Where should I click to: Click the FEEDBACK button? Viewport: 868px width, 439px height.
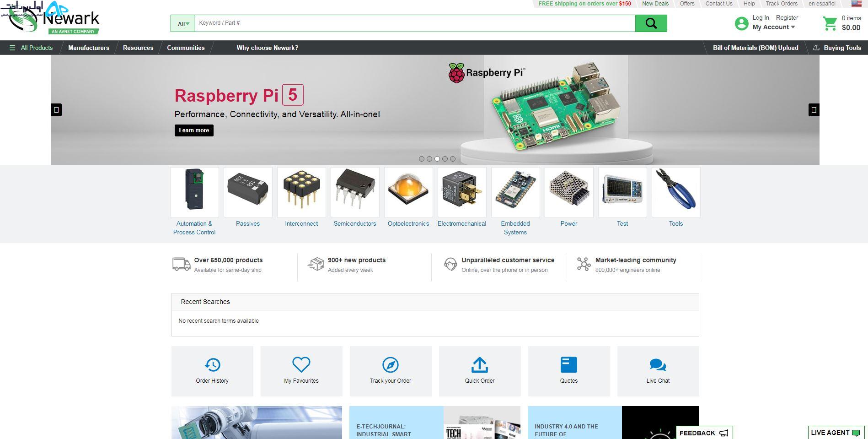coord(704,433)
